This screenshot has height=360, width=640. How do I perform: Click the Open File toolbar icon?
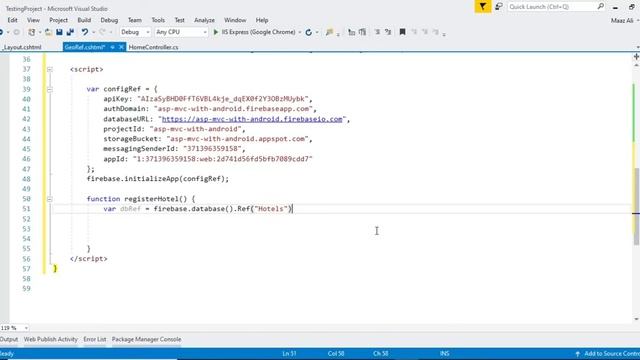pyautogui.click(x=48, y=32)
